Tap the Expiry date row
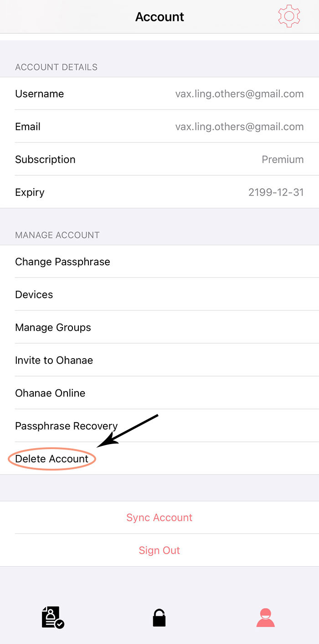The width and height of the screenshot is (319, 644). pos(159,192)
